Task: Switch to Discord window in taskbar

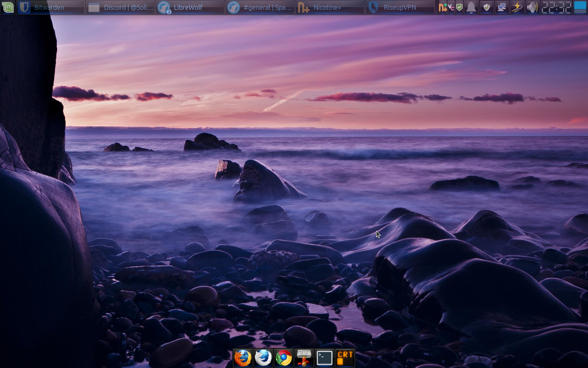Action: [x=120, y=7]
